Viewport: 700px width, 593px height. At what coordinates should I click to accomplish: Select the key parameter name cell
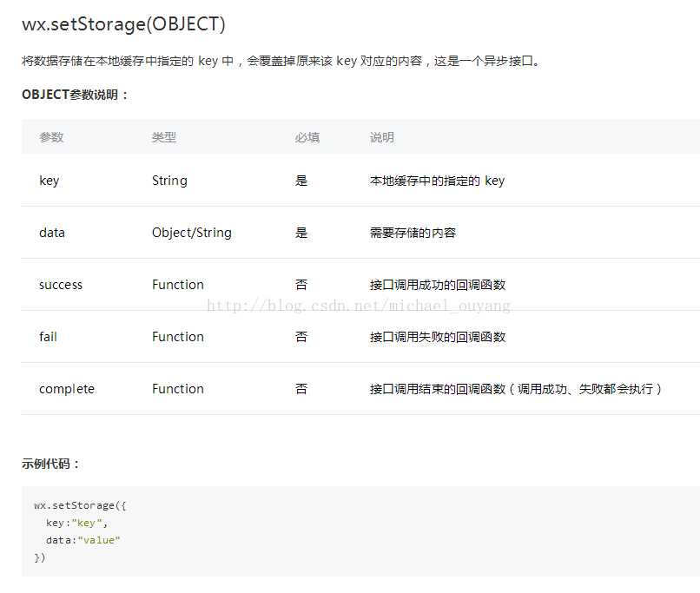[x=50, y=181]
